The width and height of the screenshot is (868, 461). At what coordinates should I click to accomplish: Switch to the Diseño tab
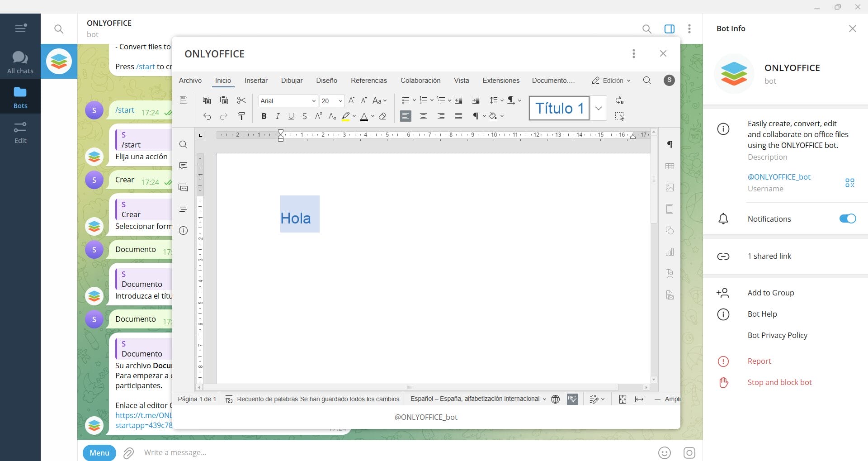click(327, 81)
